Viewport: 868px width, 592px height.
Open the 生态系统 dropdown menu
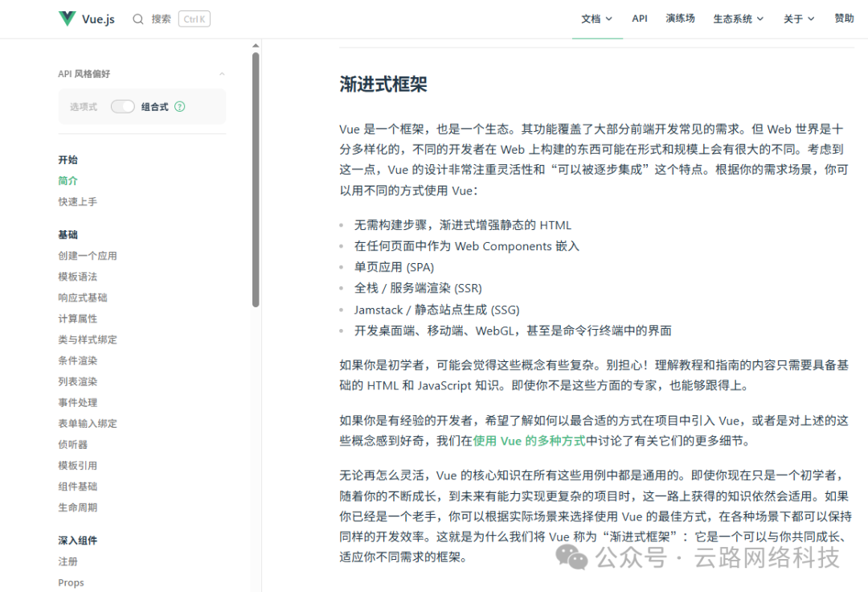[739, 18]
